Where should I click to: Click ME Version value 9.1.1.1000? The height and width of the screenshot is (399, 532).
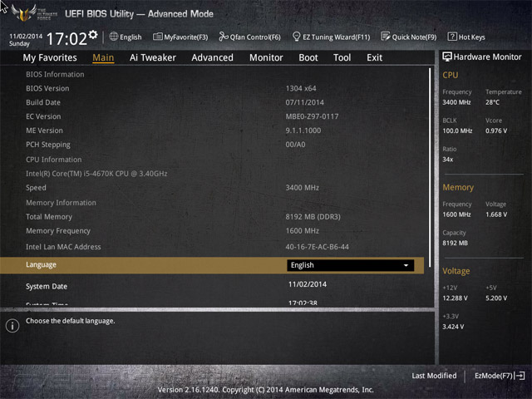pyautogui.click(x=303, y=131)
